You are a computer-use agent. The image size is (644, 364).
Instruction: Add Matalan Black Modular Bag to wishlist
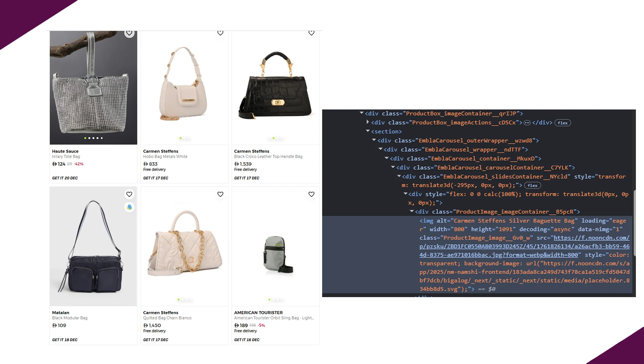tap(129, 194)
